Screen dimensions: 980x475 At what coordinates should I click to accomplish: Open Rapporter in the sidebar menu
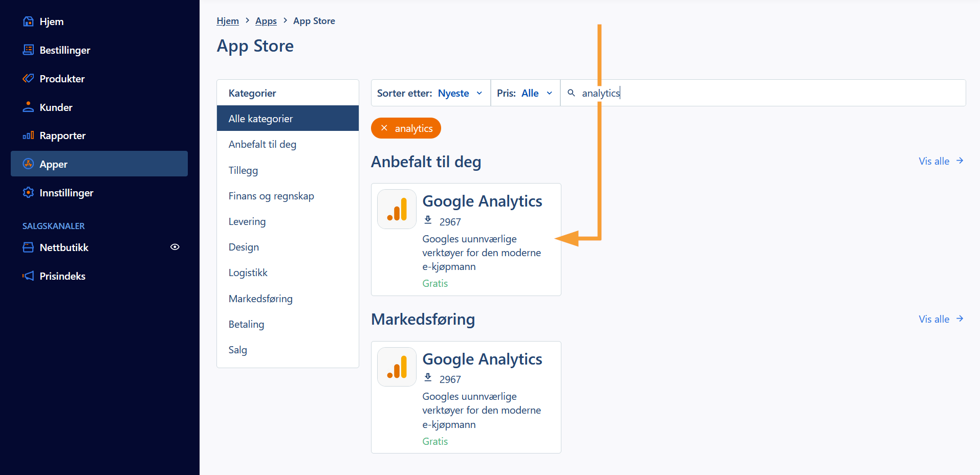(99, 135)
